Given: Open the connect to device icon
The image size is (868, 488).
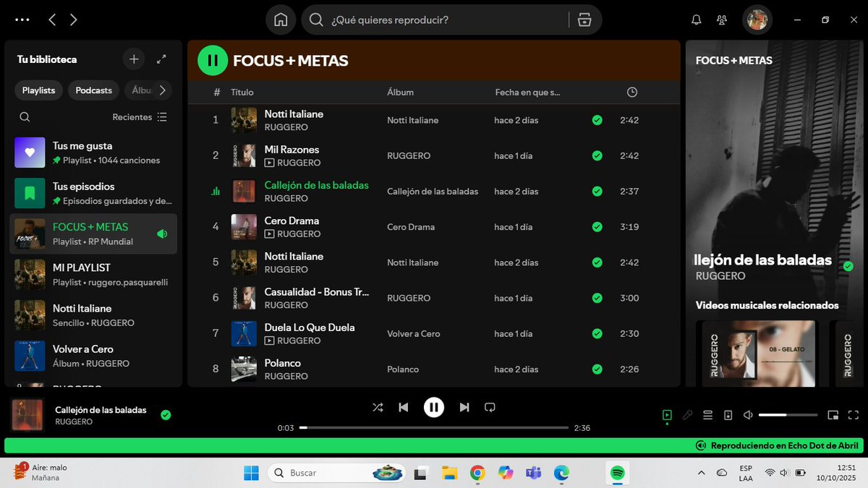Looking at the screenshot, I should click(x=728, y=415).
